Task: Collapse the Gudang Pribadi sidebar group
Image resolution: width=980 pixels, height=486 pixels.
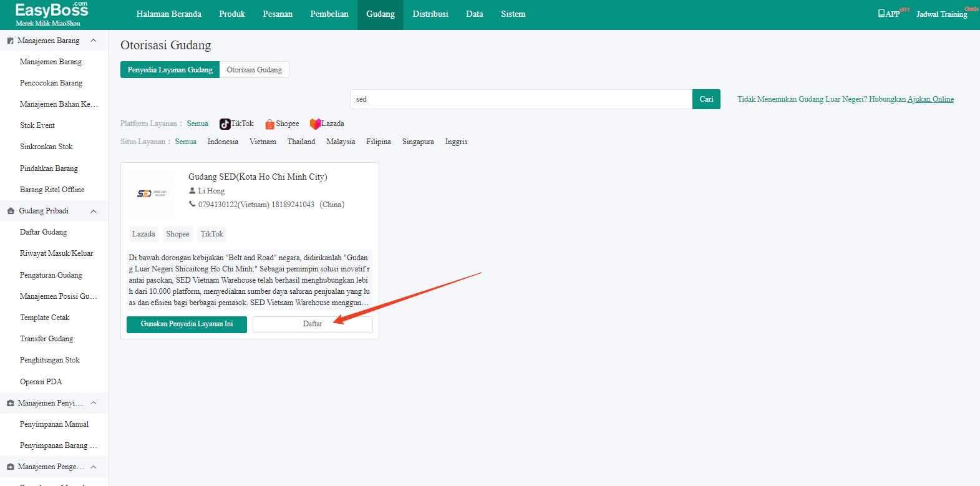Action: (x=94, y=211)
